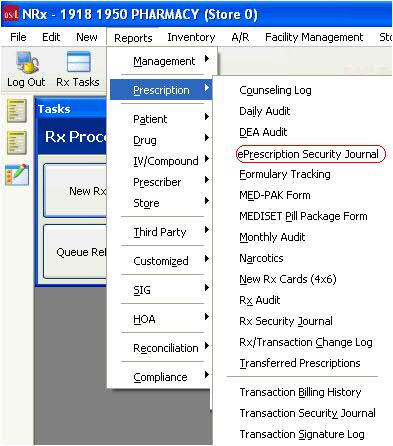Expand the Compliance submenu
393x446 pixels.
[x=161, y=377]
